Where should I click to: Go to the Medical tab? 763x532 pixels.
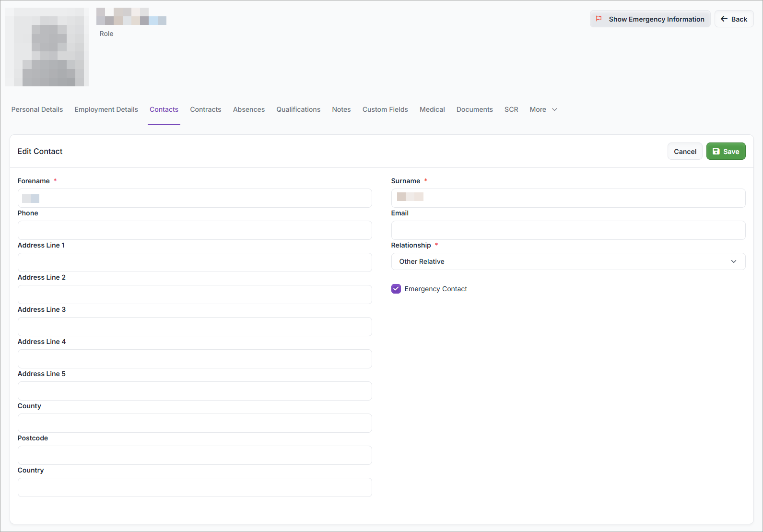coord(432,109)
